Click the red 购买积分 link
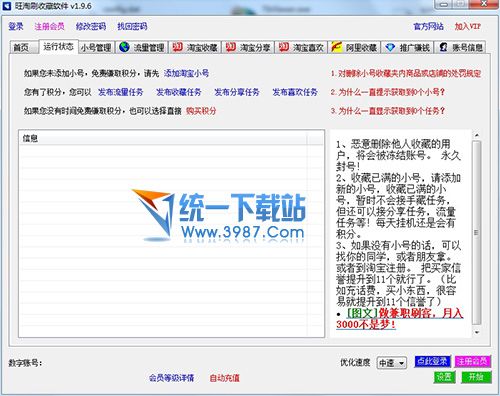The width and height of the screenshot is (500, 396). 201,111
